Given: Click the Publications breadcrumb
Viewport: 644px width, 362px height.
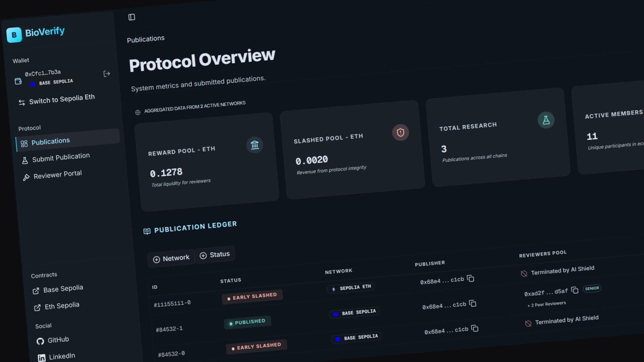Looking at the screenshot, I should (x=146, y=39).
